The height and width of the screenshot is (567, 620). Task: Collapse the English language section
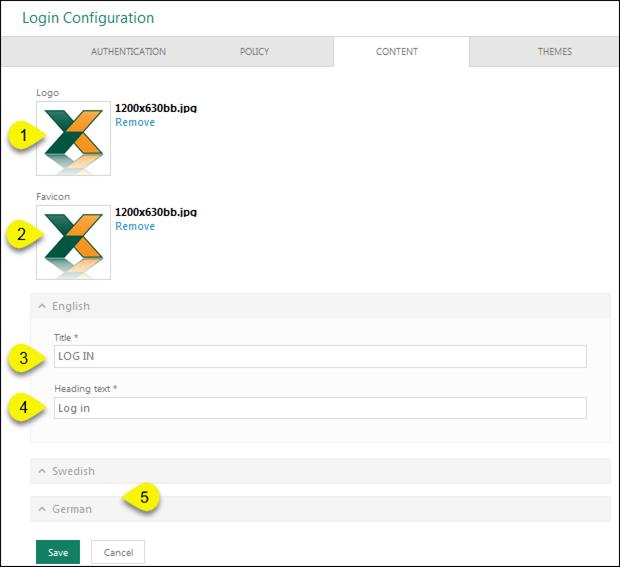[70, 306]
